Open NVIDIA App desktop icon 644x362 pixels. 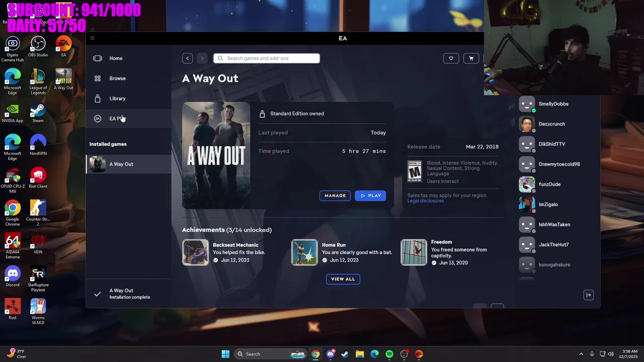13,113
